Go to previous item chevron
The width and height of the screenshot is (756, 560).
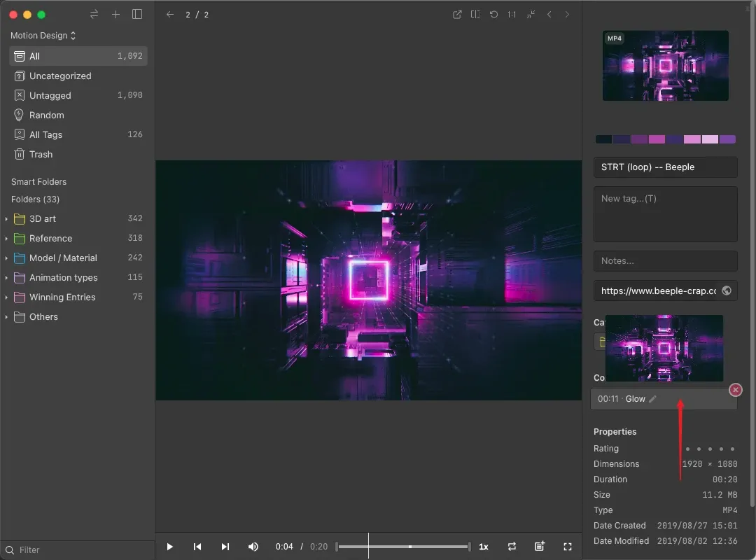pyautogui.click(x=549, y=15)
